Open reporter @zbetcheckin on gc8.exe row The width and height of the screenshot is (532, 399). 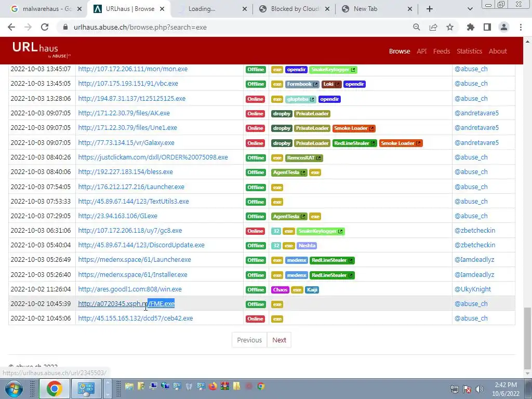click(x=475, y=230)
